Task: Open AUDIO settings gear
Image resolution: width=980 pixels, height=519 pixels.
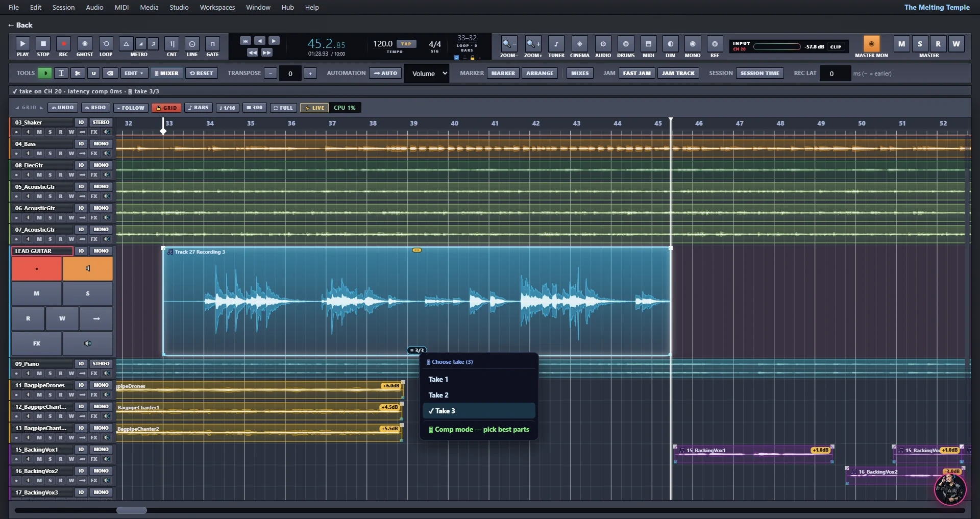Action: 603,44
